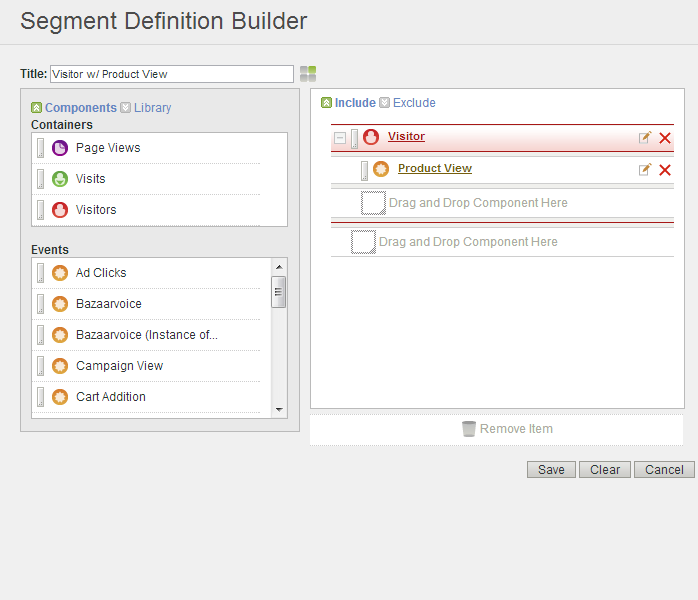Switch to the Library tab
This screenshot has width=698, height=600.
click(152, 108)
